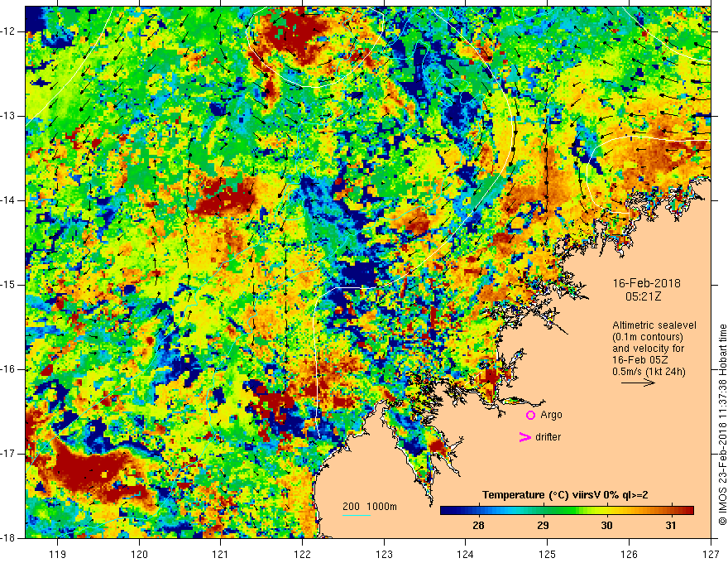This screenshot has height=563, width=728.
Task: Click the IMOS copyright timestamp text
Action: 722,425
